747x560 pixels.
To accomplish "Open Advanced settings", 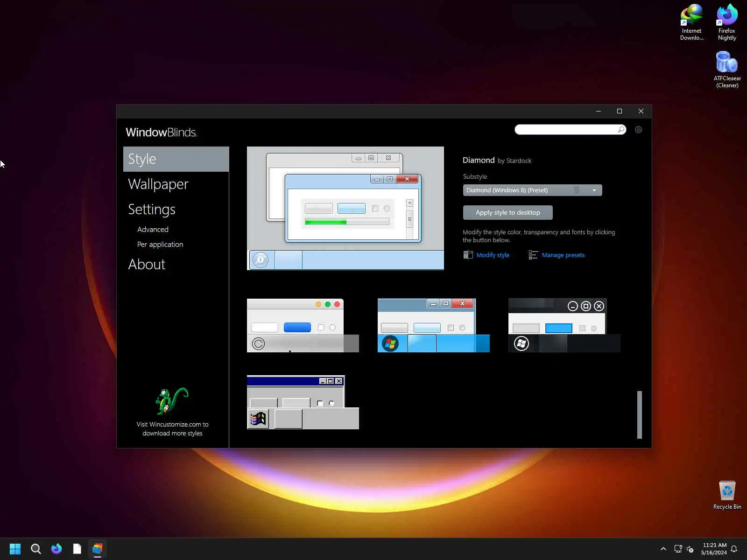I will tap(153, 230).
